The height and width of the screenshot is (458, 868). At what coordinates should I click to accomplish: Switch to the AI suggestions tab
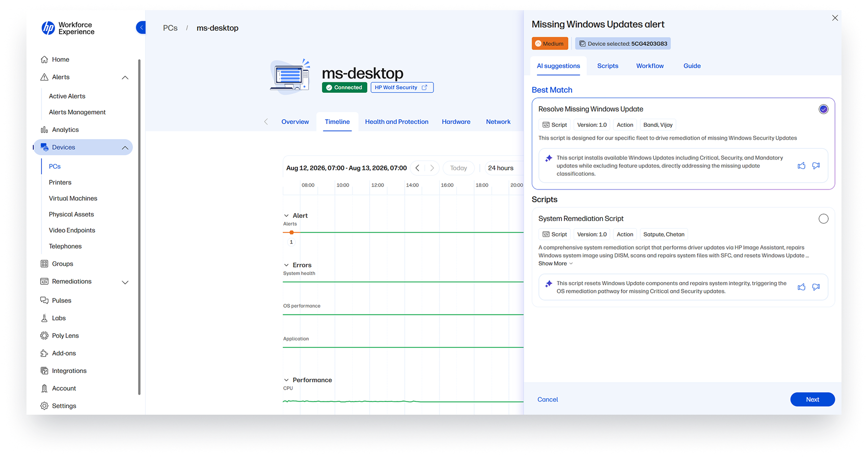(558, 66)
